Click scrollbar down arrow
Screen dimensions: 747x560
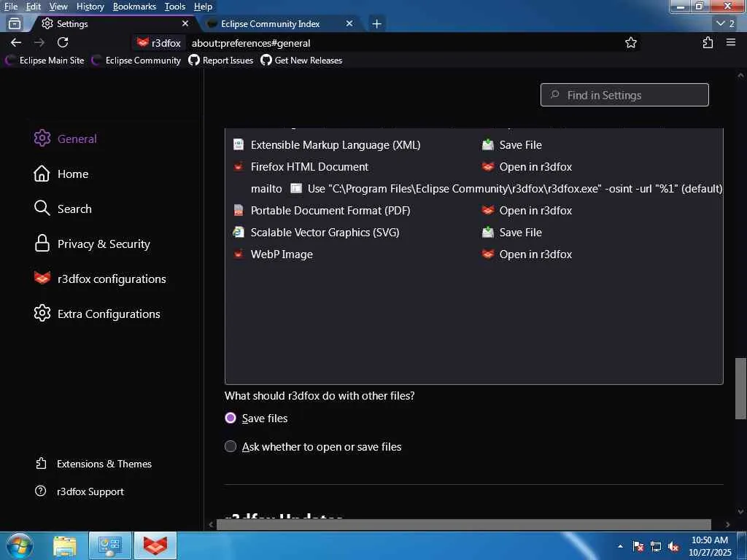pyautogui.click(x=740, y=512)
